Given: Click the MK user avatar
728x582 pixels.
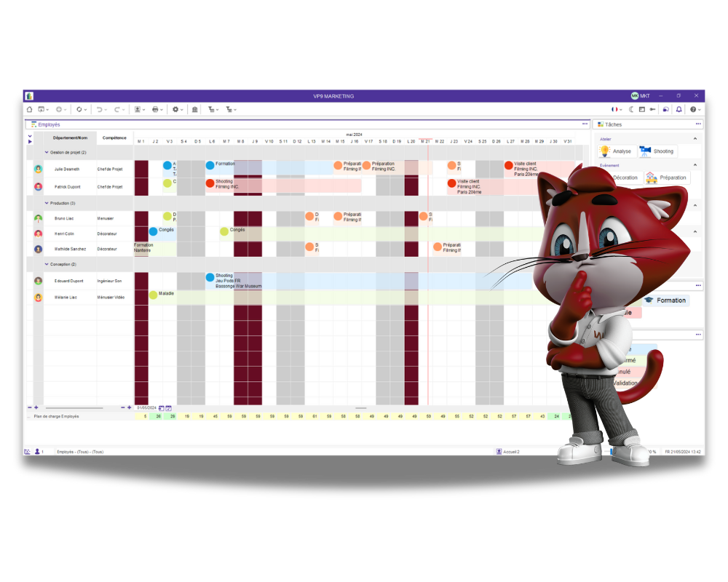Looking at the screenshot, I should (635, 96).
